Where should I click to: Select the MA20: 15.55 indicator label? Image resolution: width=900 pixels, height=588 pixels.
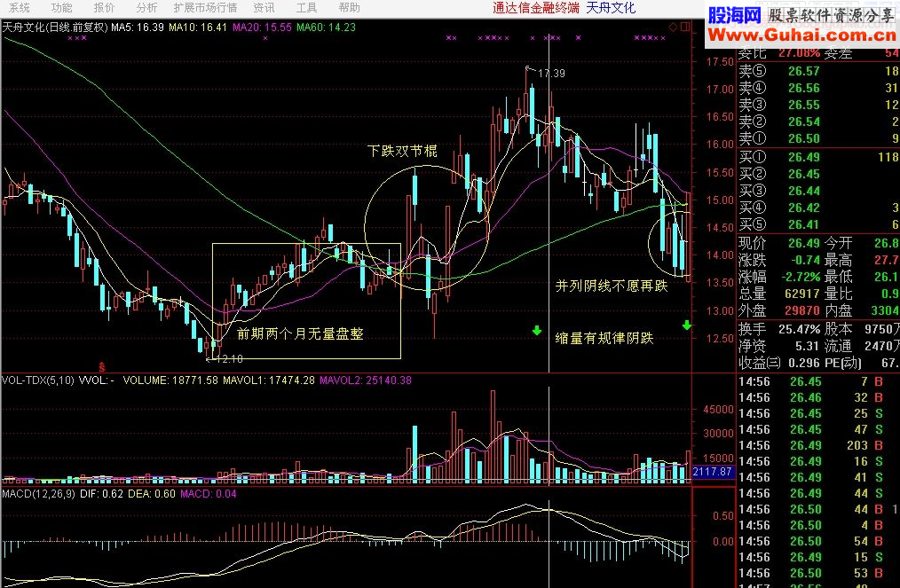(262, 27)
